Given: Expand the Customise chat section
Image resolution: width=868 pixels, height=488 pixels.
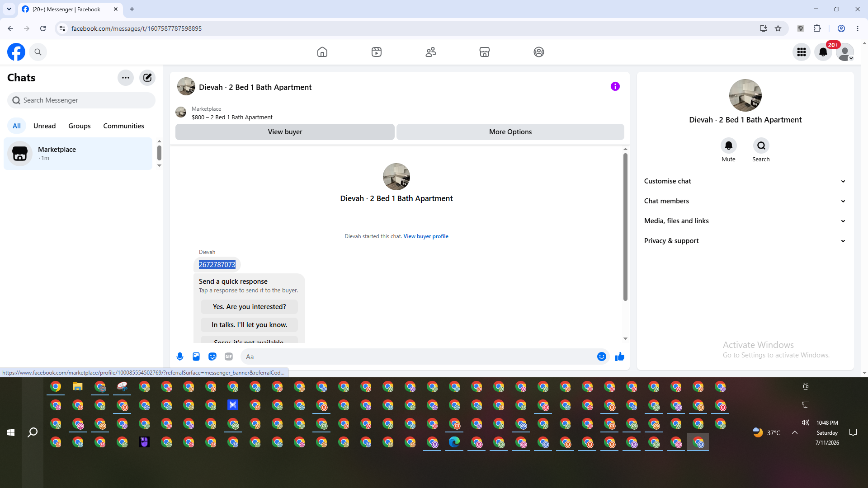Looking at the screenshot, I should 745,181.
